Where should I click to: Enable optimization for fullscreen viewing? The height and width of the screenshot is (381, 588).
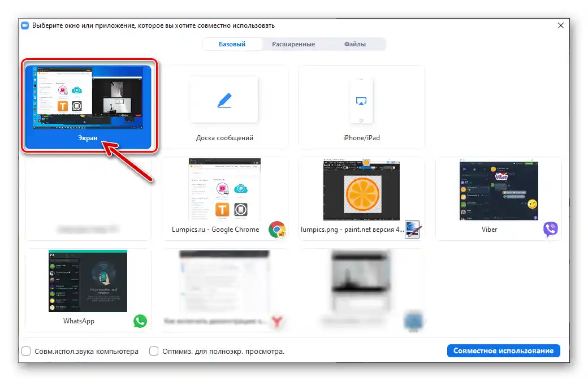point(154,351)
